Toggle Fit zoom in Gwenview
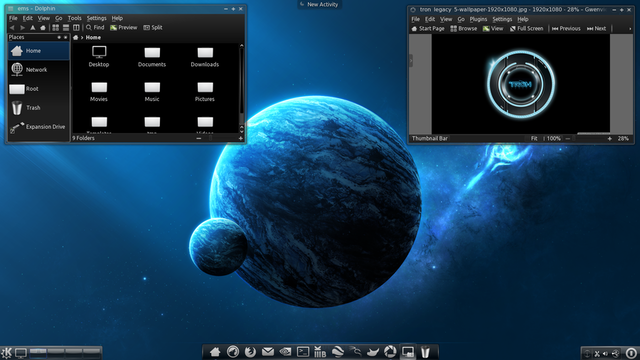 [x=534, y=138]
